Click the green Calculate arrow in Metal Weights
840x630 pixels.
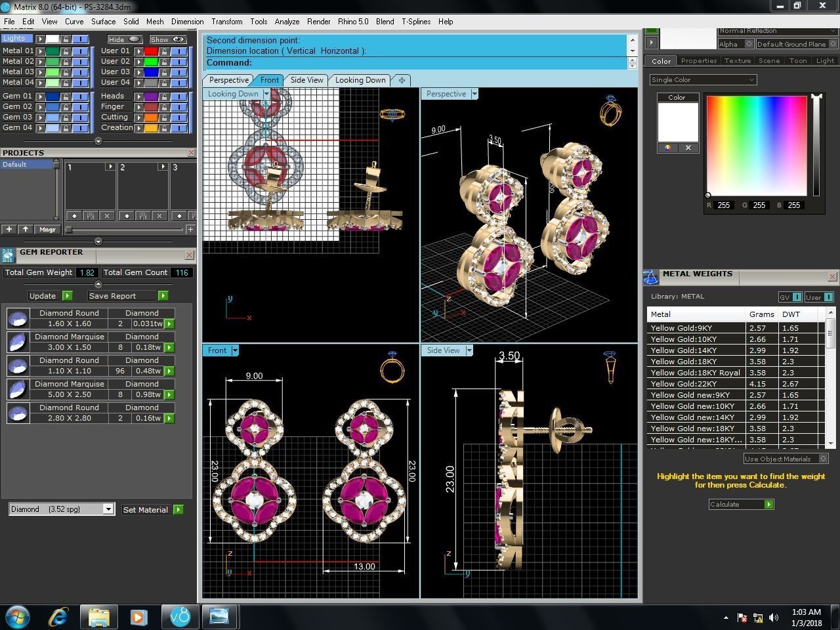click(x=769, y=504)
